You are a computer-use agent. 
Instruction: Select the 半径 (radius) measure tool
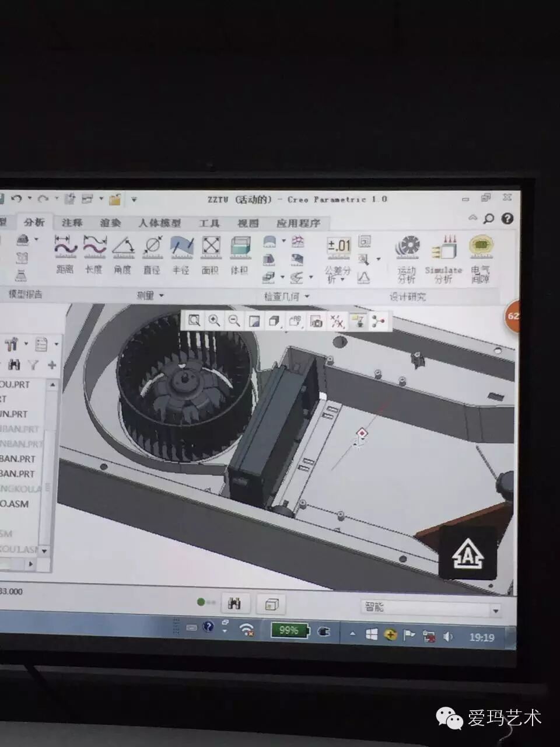pos(181,254)
